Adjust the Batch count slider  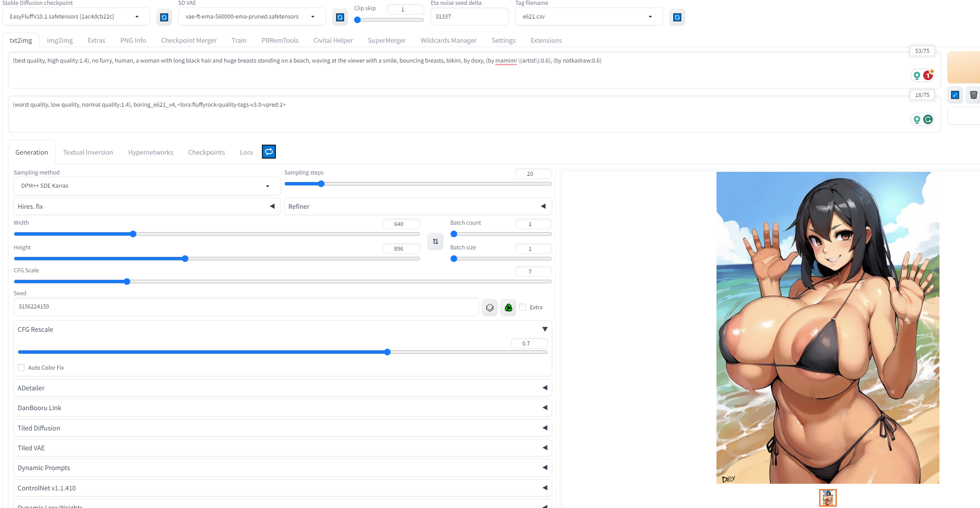501,234
